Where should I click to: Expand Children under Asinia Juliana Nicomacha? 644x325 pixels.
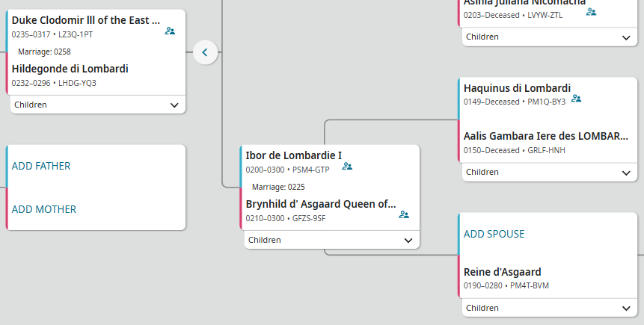[627, 37]
